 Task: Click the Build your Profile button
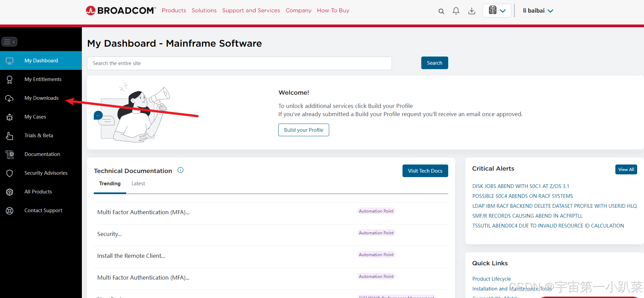[304, 130]
